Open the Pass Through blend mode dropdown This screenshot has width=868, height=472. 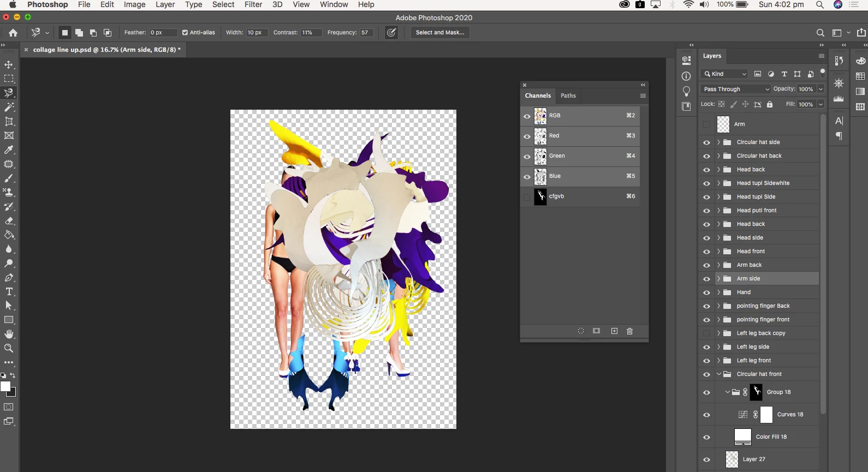tap(735, 89)
